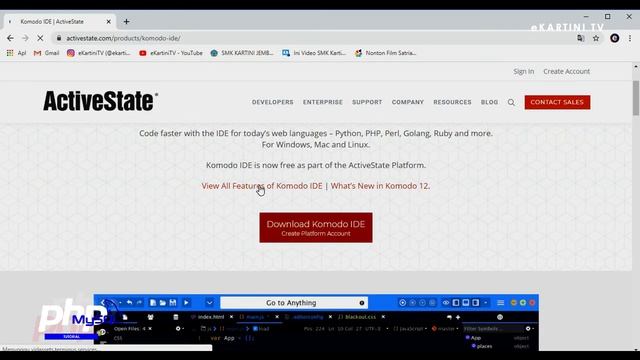This screenshot has height=360, width=640.
Task: Click the scrollbar up arrow
Action: pyautogui.click(x=636, y=66)
